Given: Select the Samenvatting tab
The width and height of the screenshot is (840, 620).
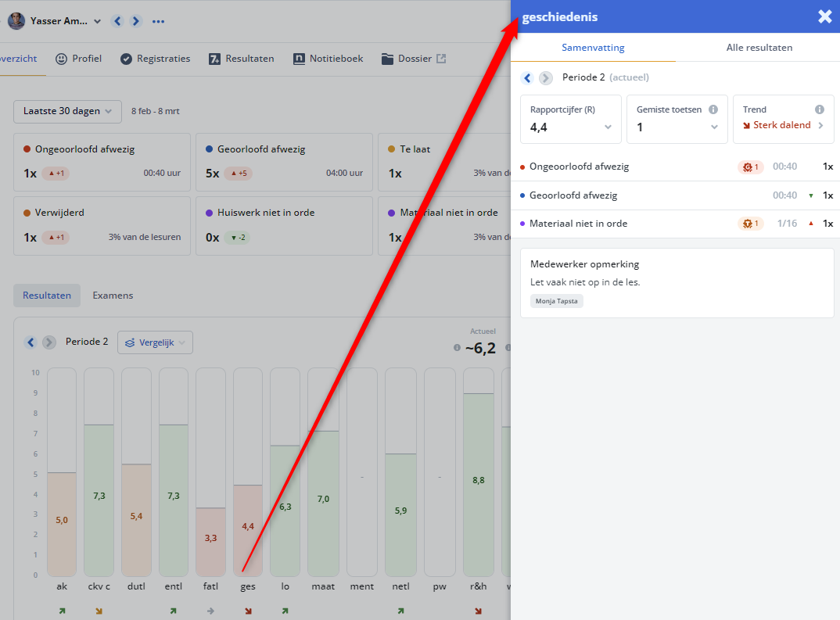Looking at the screenshot, I should coord(593,48).
